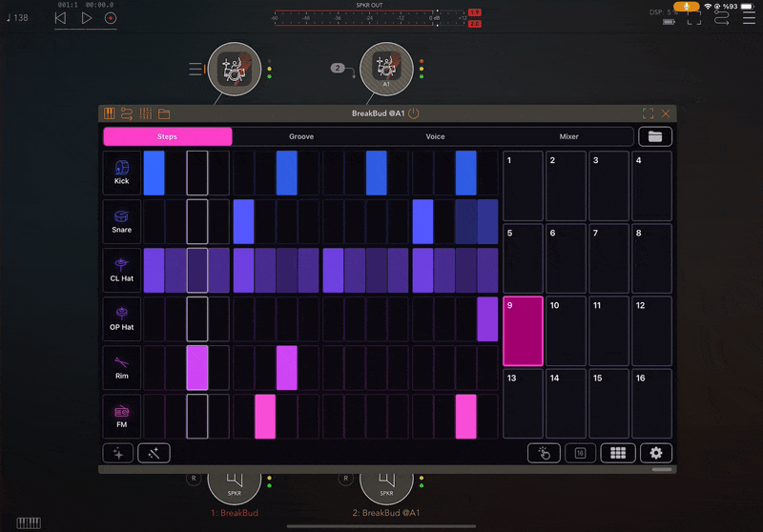Toggle first Kick step off

pyautogui.click(x=154, y=173)
